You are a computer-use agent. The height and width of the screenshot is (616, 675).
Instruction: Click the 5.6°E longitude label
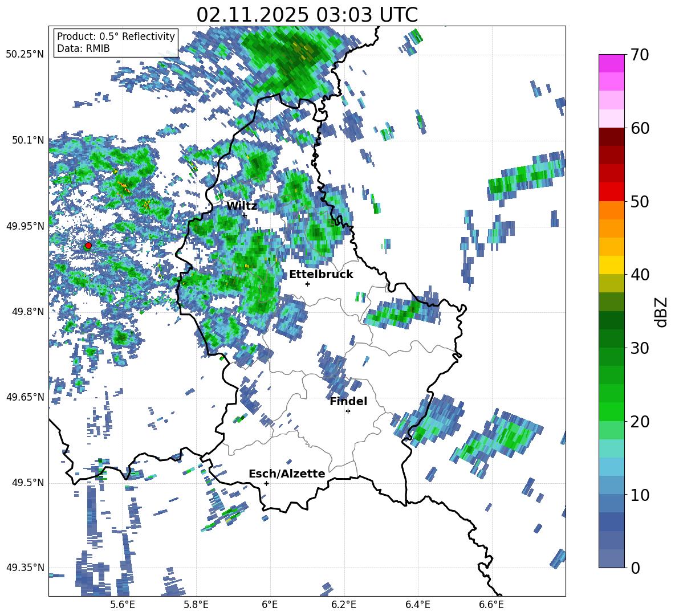[x=123, y=605]
